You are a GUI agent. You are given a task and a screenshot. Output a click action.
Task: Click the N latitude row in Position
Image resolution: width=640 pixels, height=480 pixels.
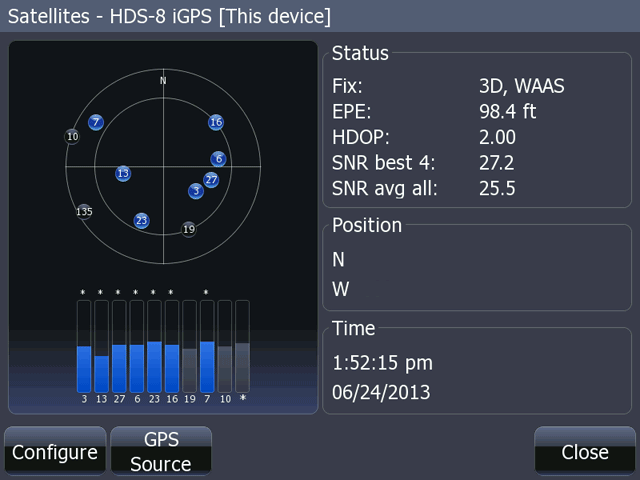477,260
